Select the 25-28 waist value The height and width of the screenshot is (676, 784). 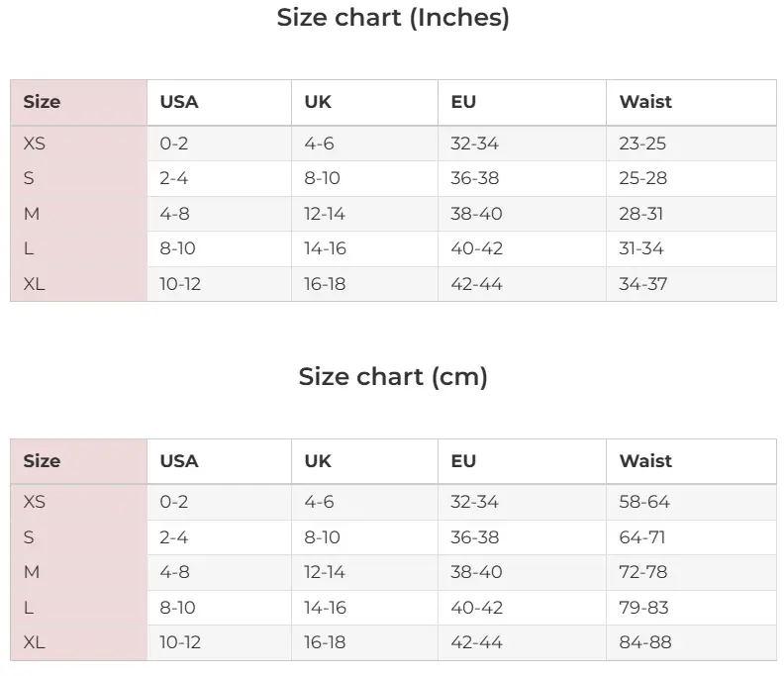coord(642,178)
